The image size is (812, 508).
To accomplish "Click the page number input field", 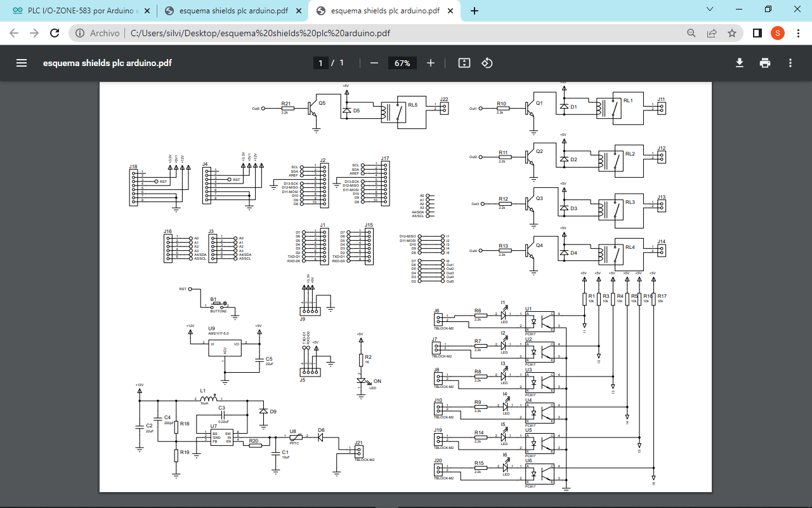I will pyautogui.click(x=320, y=63).
